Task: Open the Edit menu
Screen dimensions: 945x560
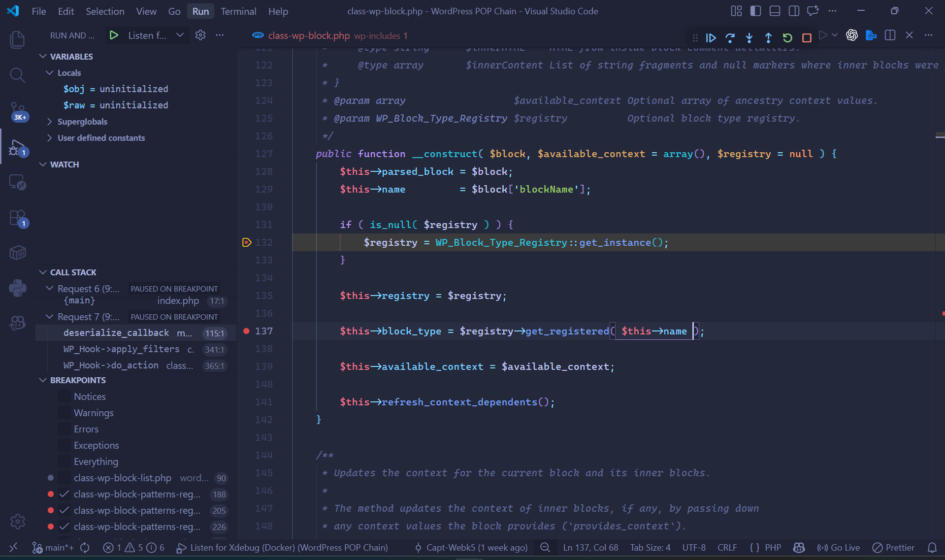Action: (x=66, y=11)
